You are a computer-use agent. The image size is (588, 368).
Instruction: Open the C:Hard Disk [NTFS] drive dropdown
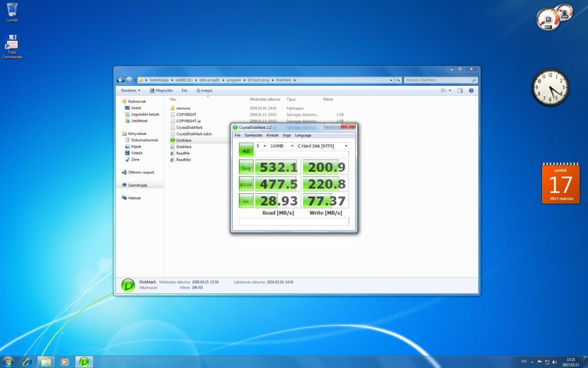pyautogui.click(x=323, y=146)
